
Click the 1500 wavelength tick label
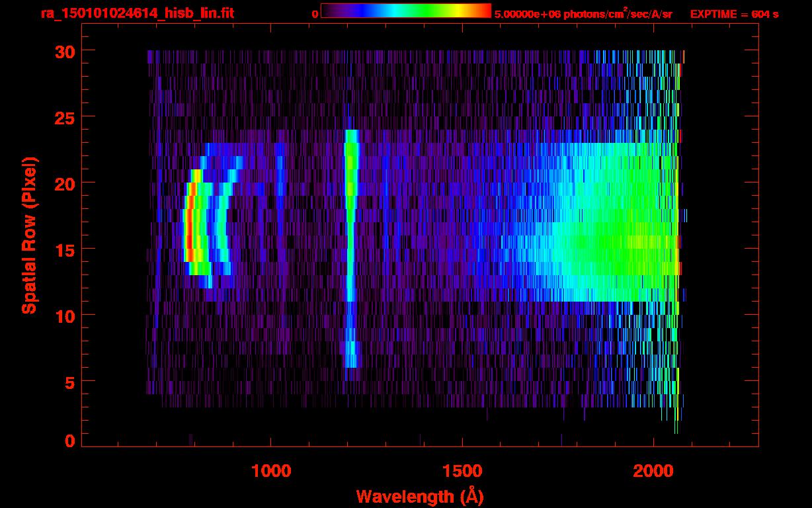[462, 471]
